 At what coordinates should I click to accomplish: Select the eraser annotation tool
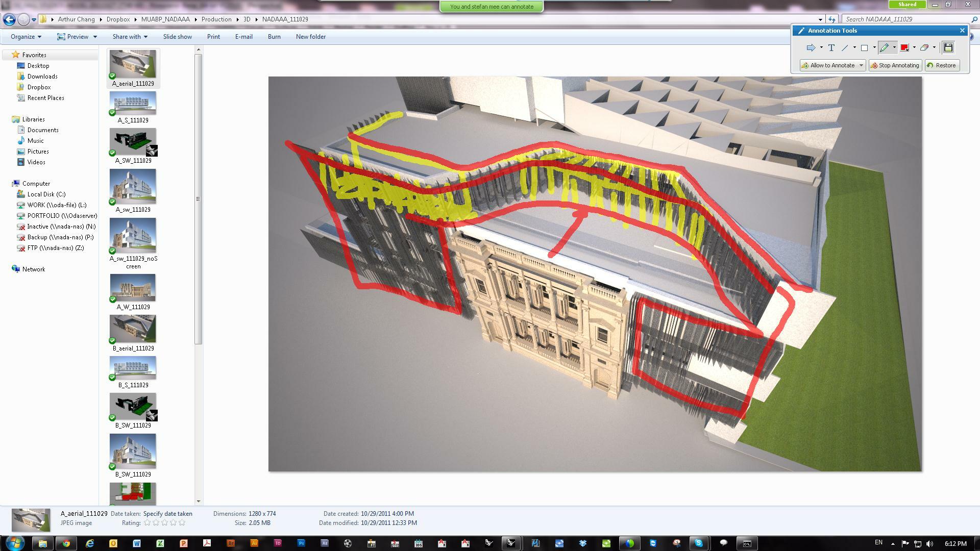(924, 48)
